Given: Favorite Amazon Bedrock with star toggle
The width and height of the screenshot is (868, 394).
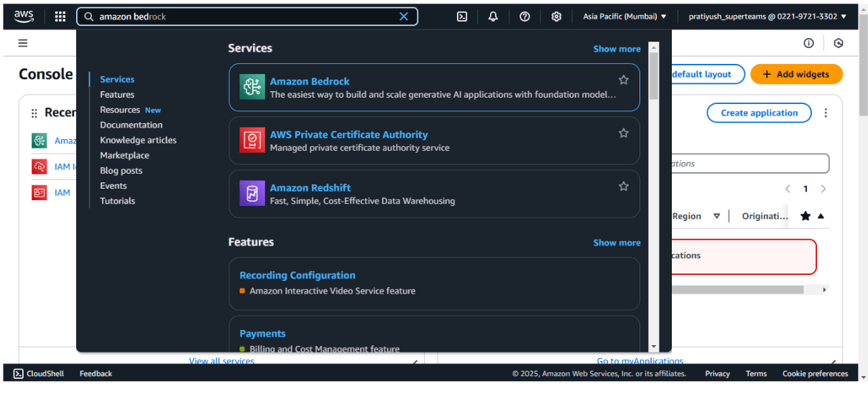Looking at the screenshot, I should [624, 80].
